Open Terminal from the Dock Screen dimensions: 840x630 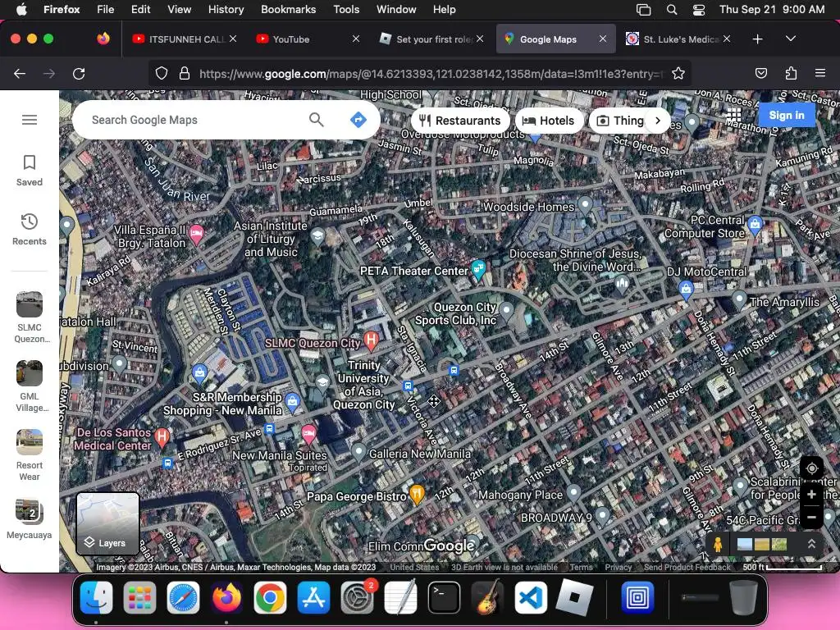(x=444, y=597)
